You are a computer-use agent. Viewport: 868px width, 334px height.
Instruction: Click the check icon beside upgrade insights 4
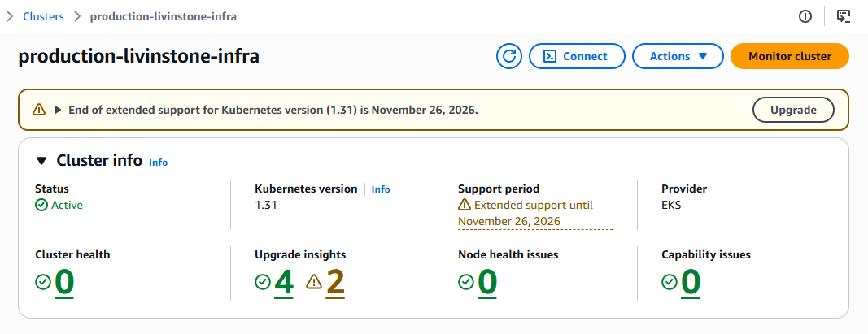click(263, 282)
